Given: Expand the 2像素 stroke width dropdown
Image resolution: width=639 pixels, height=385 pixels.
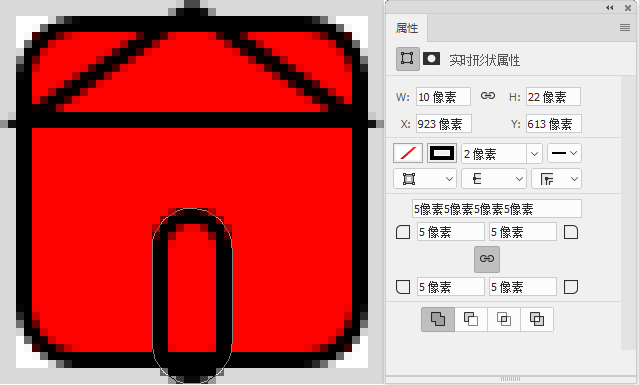Looking at the screenshot, I should point(534,154).
